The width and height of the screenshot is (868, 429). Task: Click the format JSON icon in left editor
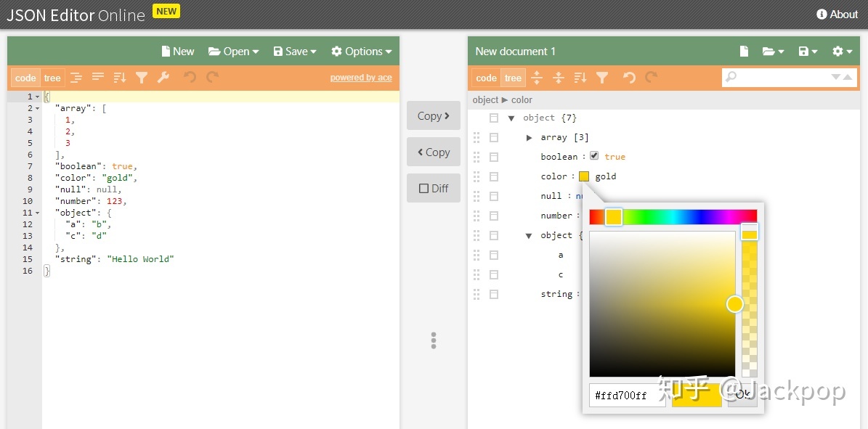pyautogui.click(x=76, y=78)
